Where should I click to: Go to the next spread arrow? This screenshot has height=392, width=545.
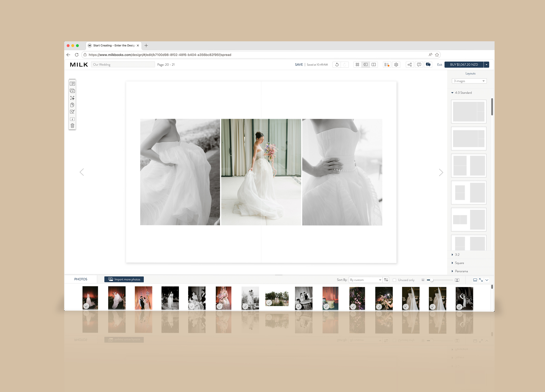click(441, 172)
